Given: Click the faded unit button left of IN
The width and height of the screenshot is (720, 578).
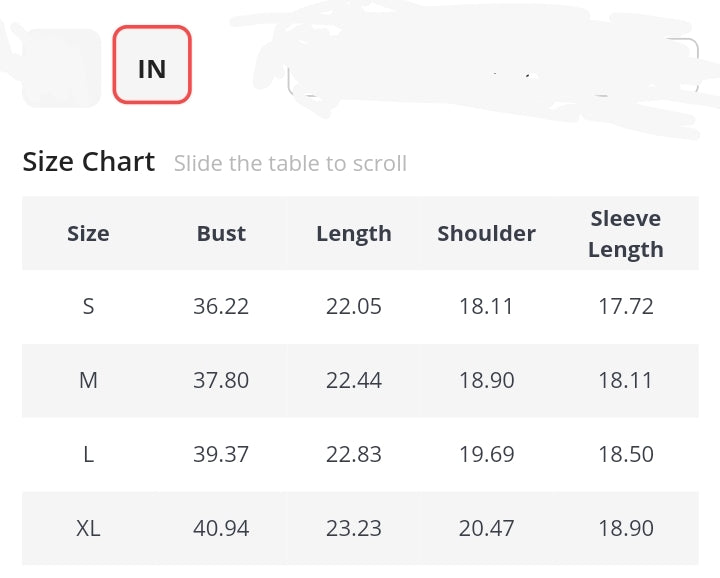Looking at the screenshot, I should coord(61,67).
